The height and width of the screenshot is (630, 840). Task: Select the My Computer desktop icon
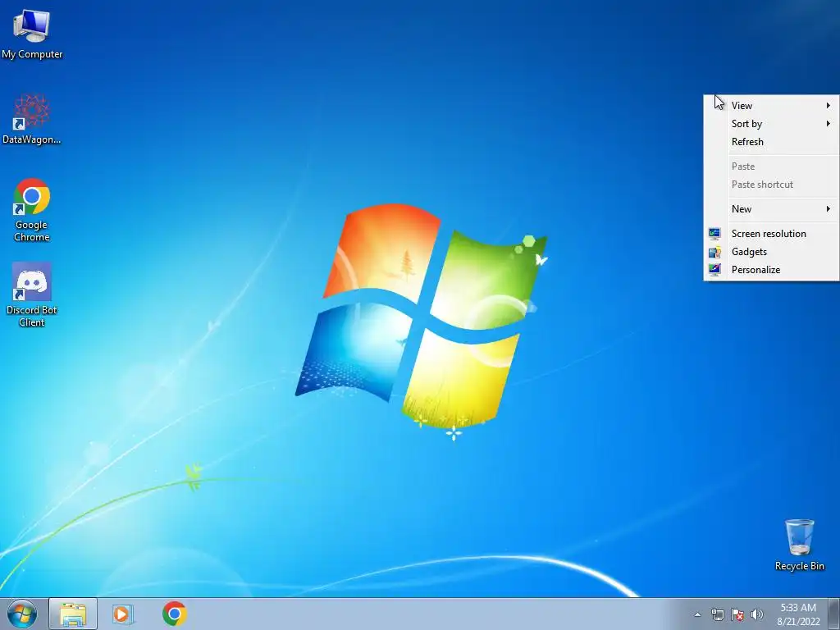coord(32,33)
